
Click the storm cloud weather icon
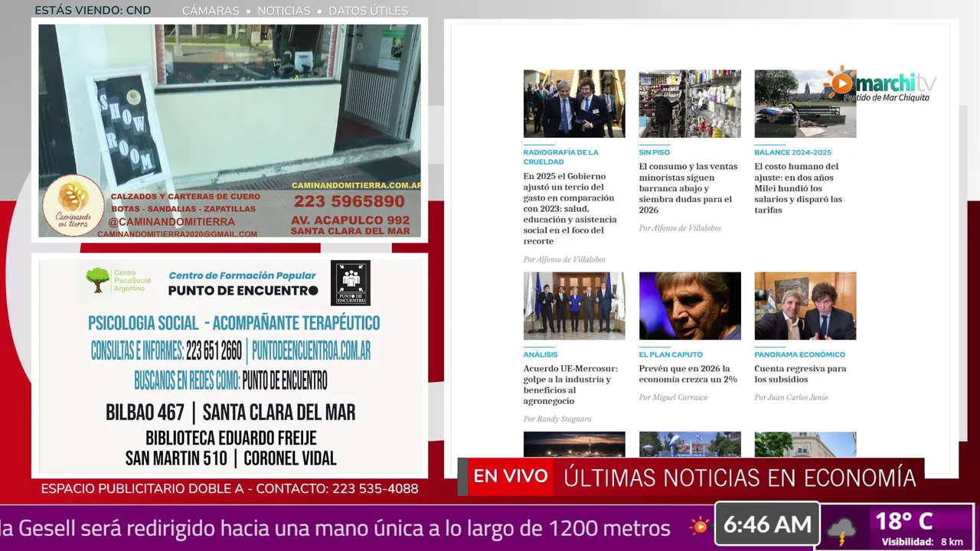843,530
